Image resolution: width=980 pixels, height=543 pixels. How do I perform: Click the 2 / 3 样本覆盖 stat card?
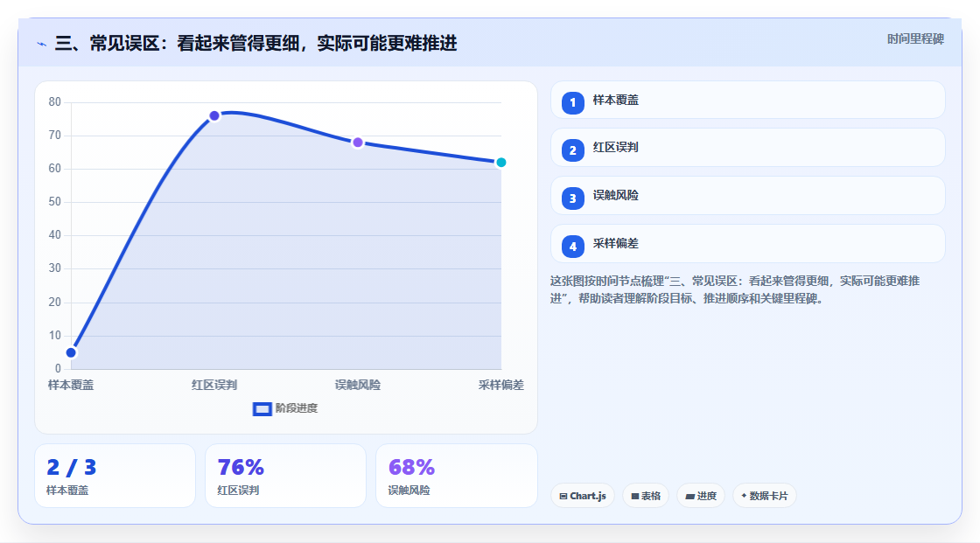(115, 476)
